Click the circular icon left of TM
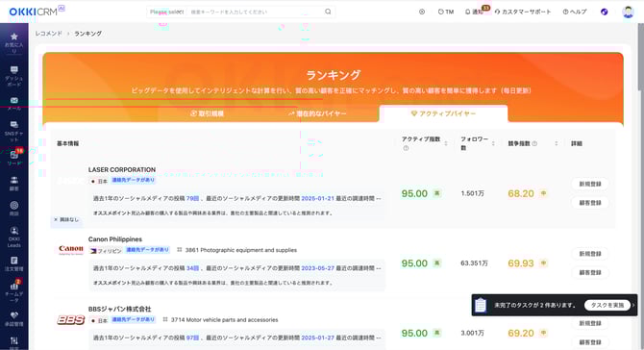The height and width of the screenshot is (350, 644). tap(422, 12)
